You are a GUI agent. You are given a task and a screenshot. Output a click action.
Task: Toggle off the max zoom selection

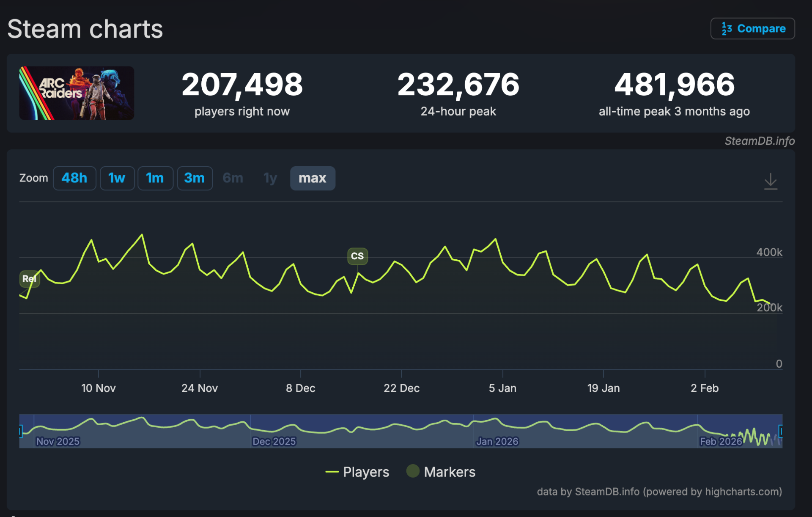(313, 178)
